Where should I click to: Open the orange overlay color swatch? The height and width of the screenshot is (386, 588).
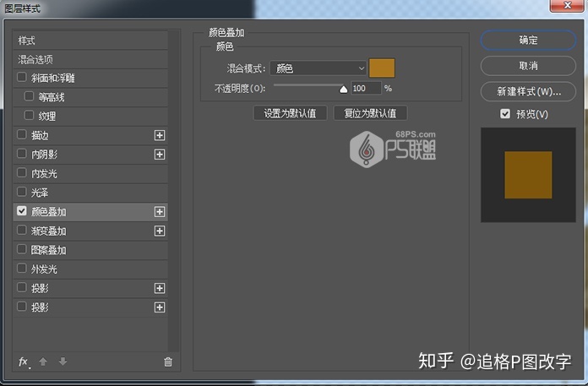tap(382, 68)
